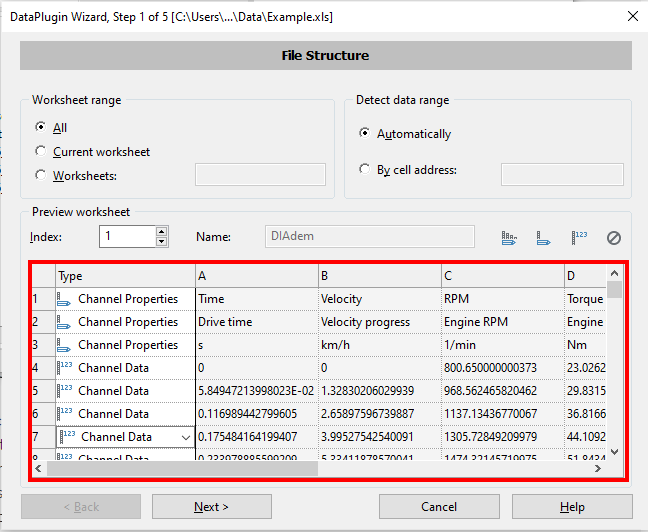Image resolution: width=648 pixels, height=532 pixels.
Task: Decrease the Index value with down arrow
Action: 161,242
